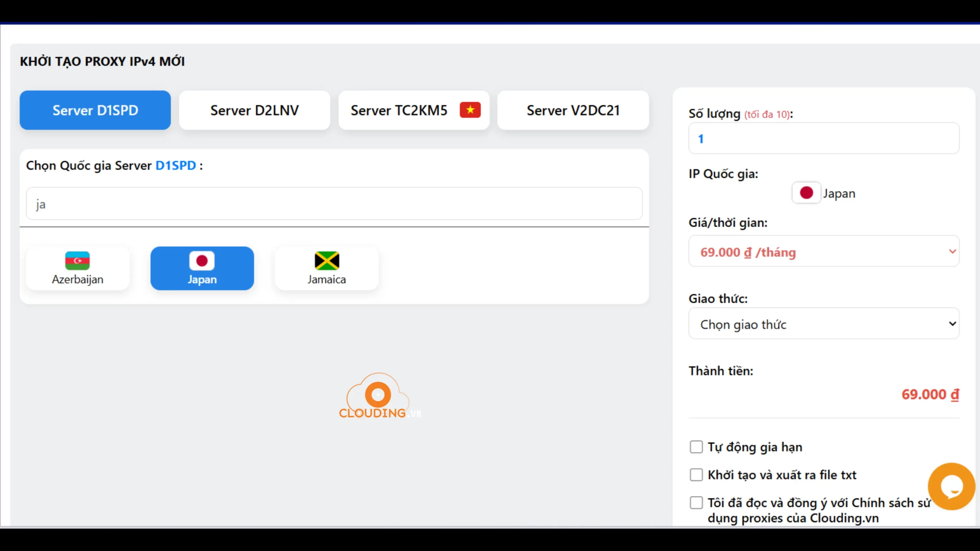Switch to the Server D2LNV tab
This screenshot has height=551, width=980.
[254, 110]
